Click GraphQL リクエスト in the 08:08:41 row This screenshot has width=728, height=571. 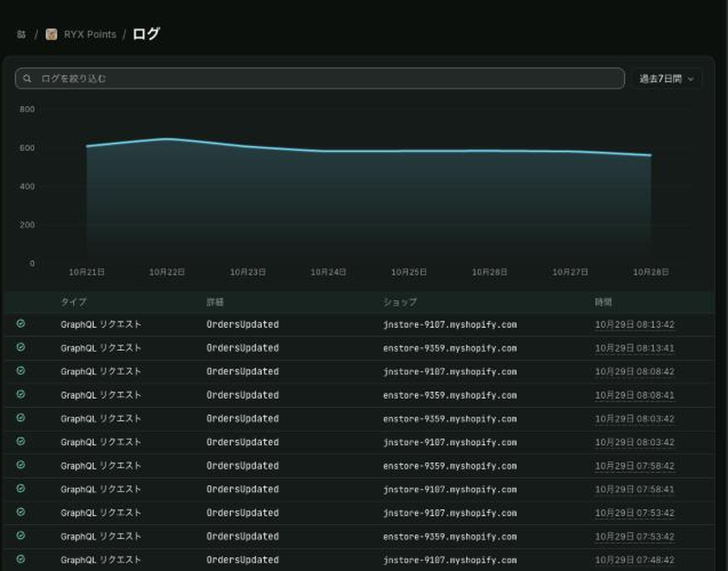[101, 395]
